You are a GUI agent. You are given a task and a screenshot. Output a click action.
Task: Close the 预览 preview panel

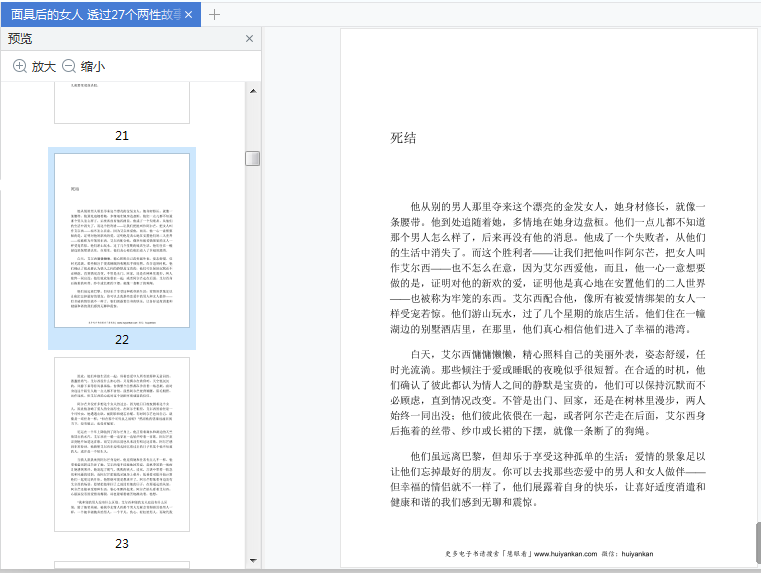(x=249, y=39)
